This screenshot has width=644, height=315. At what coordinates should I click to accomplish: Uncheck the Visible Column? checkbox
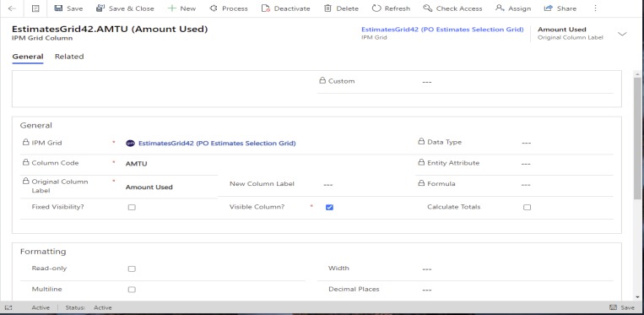[x=329, y=208]
